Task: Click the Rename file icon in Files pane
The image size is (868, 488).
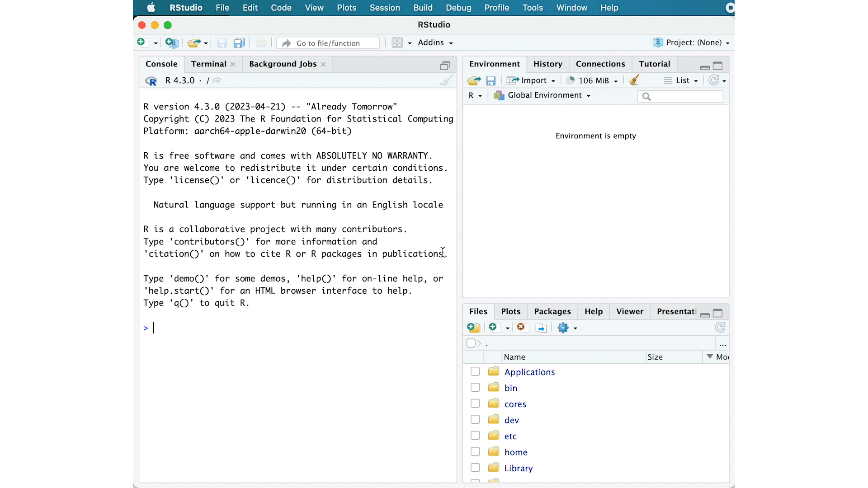Action: tap(541, 328)
